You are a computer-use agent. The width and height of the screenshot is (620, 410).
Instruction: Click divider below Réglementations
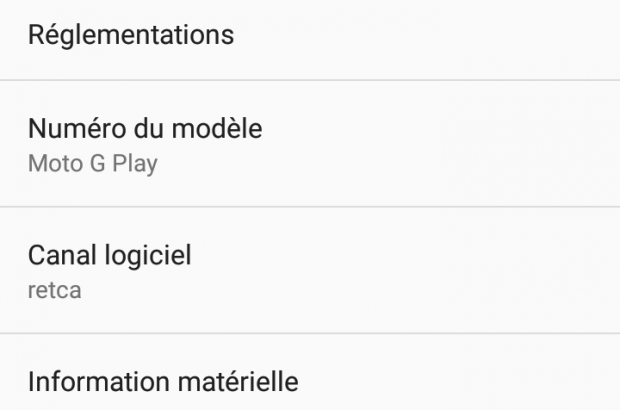310,80
